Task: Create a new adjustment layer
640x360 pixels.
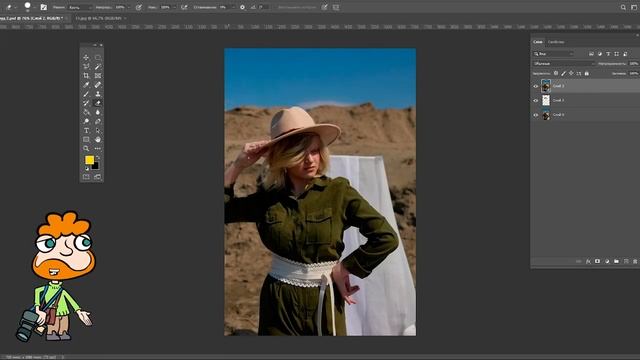Action: pyautogui.click(x=607, y=261)
